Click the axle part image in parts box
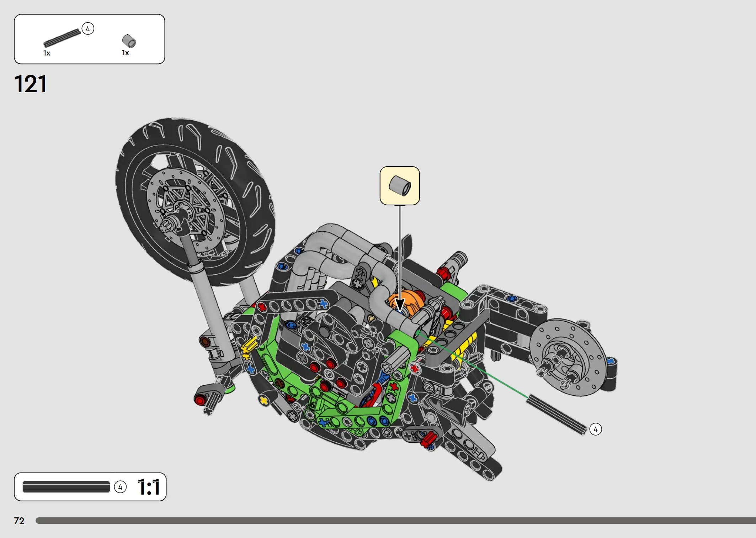The height and width of the screenshot is (538, 756). pos(62,38)
